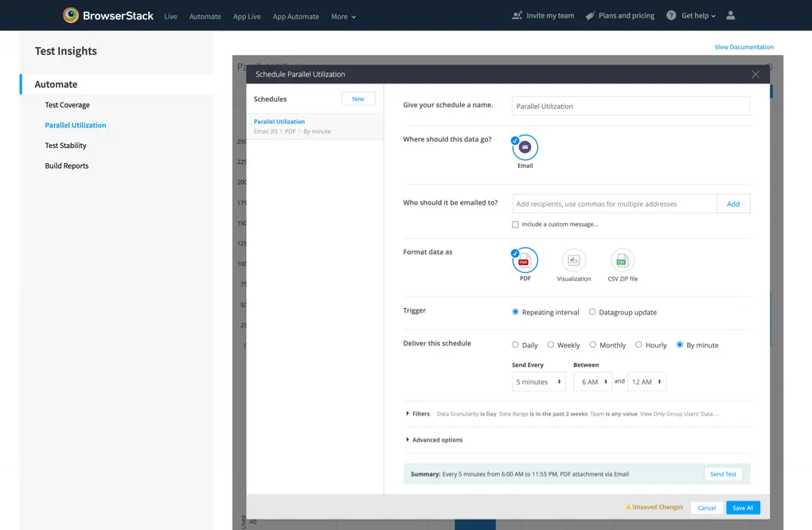Open Test Stability in the sidebar
This screenshot has width=812, height=530.
(x=65, y=146)
